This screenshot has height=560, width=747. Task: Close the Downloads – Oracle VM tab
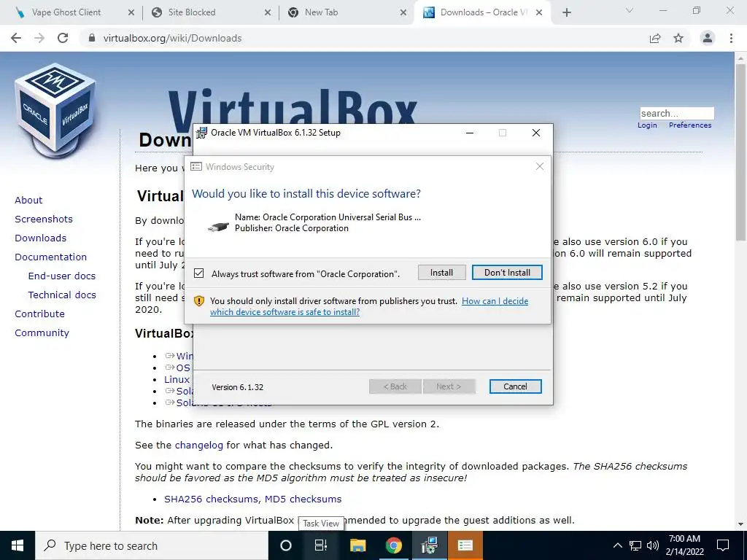[539, 13]
